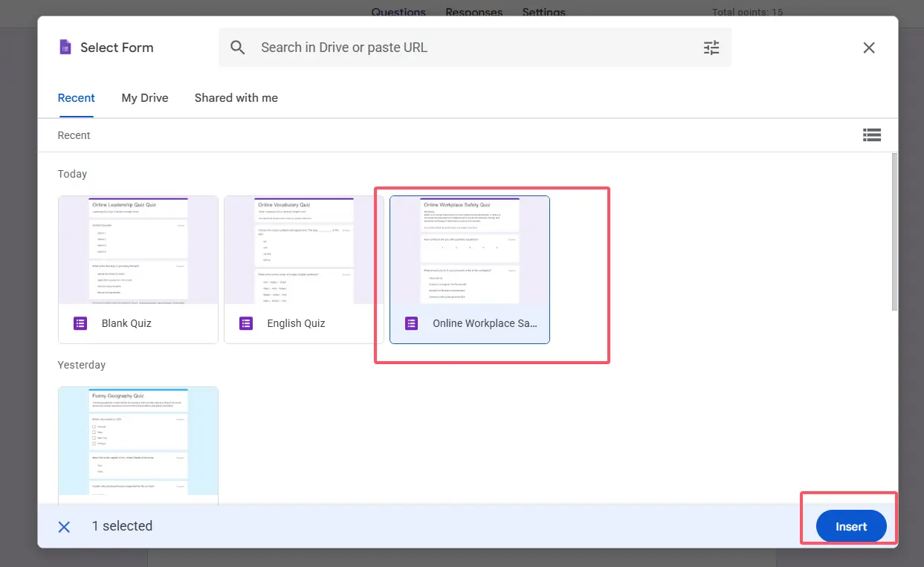Click the English Quiz forms icon
Viewport: 924px width, 567px height.
(246, 324)
